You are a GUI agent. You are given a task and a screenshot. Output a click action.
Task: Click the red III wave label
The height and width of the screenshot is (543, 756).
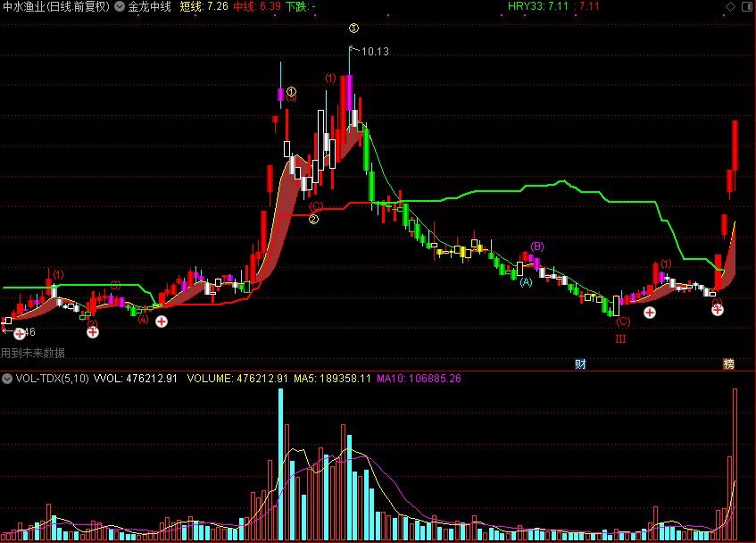point(620,339)
